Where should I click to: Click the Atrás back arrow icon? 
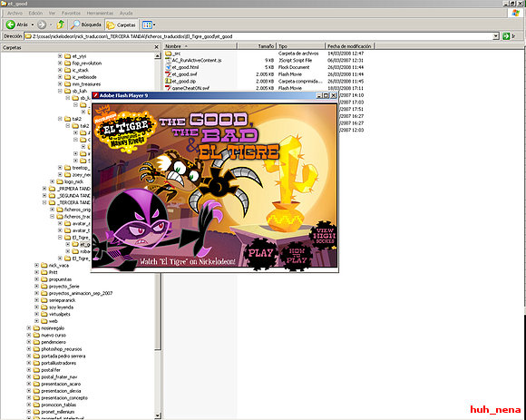click(x=11, y=24)
